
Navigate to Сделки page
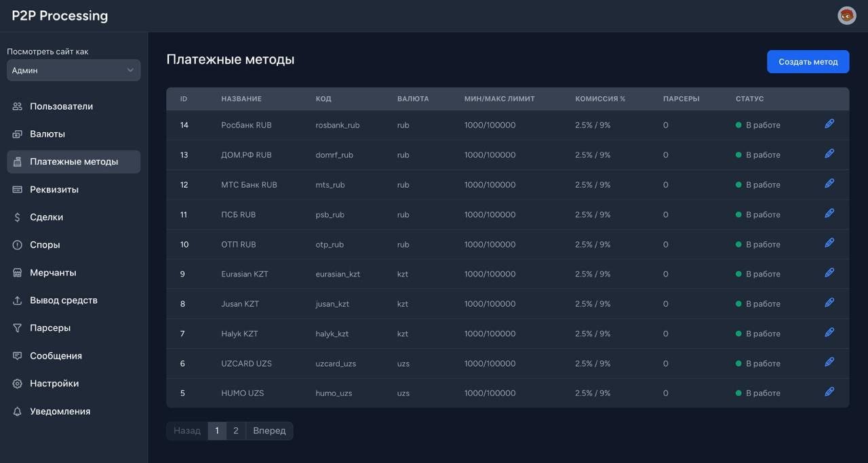point(74,218)
